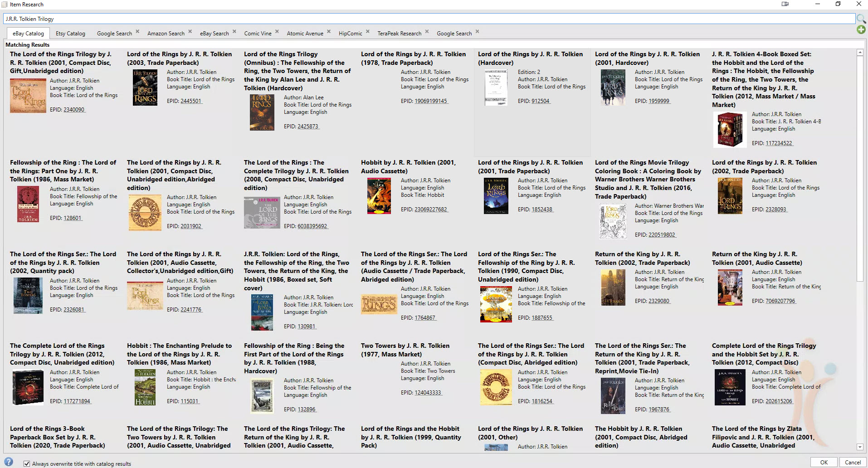
Task: Select cover of 2003 Trade Paperback edition
Action: point(145,88)
